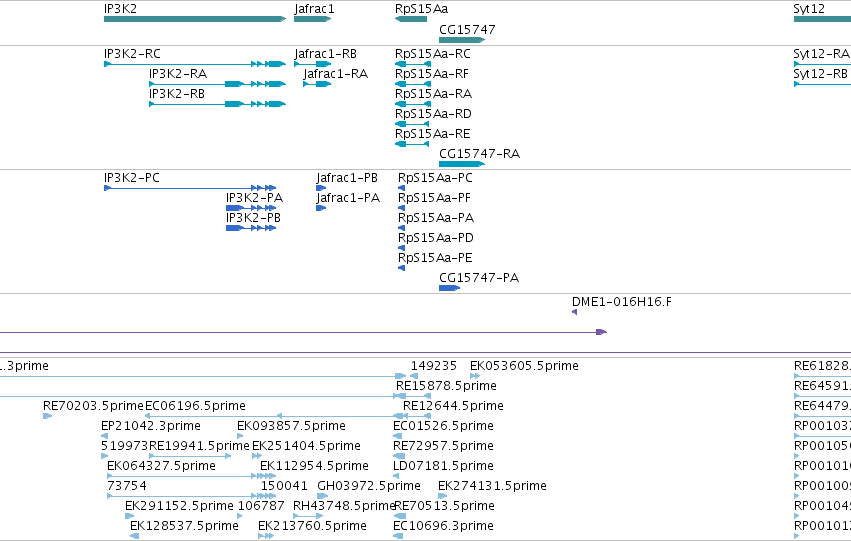Select transcript IP3K2-RC

195,64
